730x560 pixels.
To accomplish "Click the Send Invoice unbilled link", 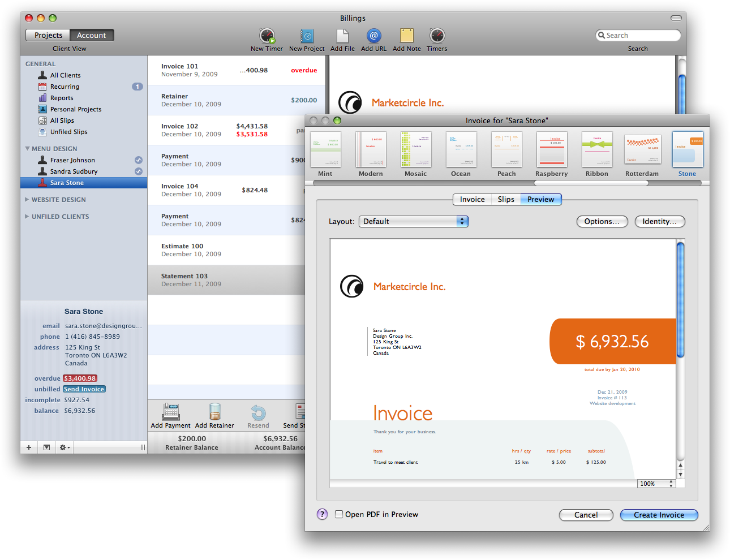I will click(84, 389).
